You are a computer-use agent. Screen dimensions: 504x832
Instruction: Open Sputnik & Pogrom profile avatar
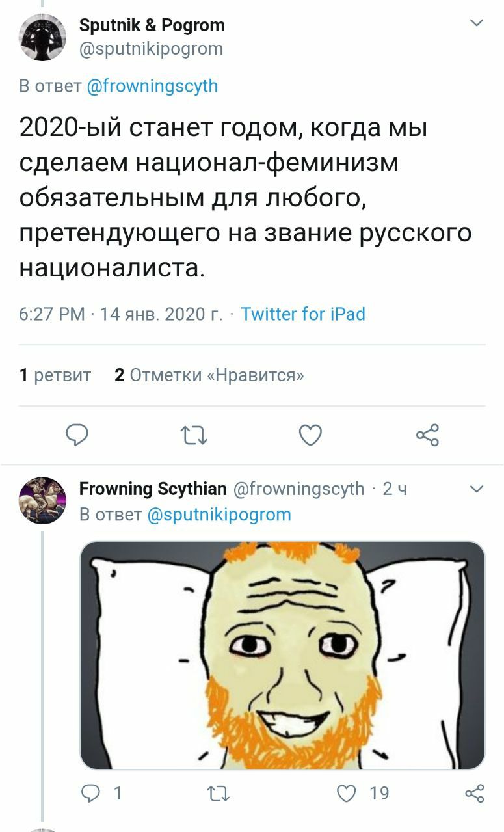(42, 37)
